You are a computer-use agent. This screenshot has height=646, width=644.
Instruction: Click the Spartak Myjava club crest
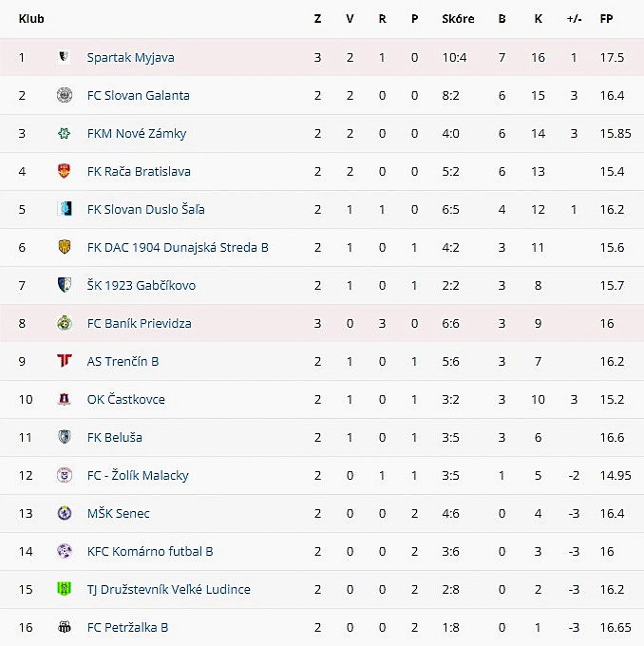65,57
